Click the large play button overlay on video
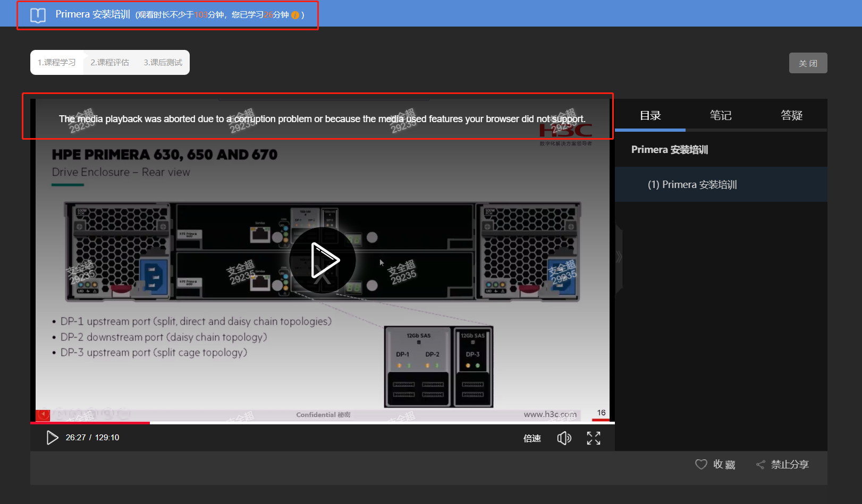 [x=323, y=260]
